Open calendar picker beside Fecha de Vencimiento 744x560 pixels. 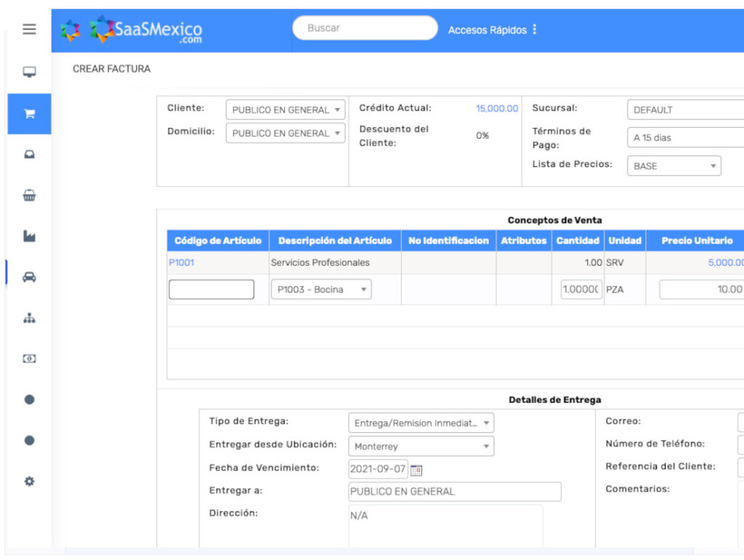coord(416,470)
